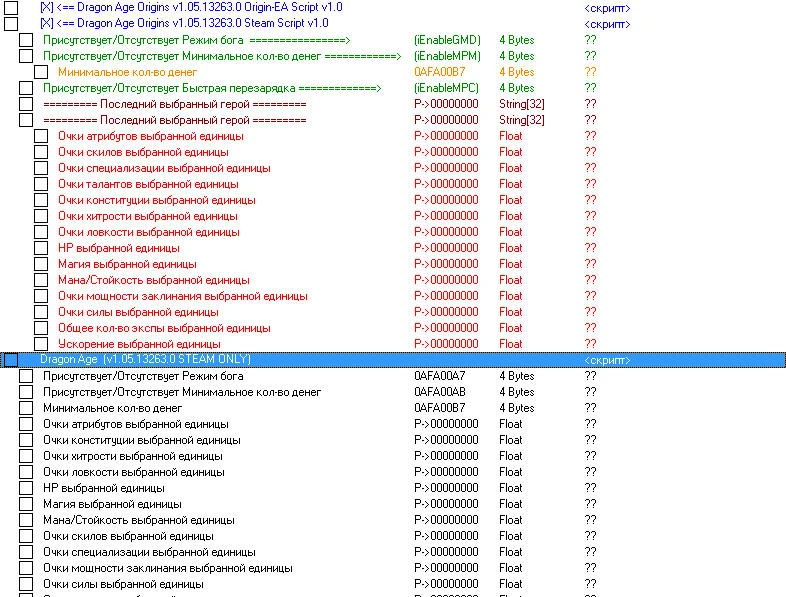Select the red Очки конституции выбранной единицы entry
Viewport: 786px width, 597px height.
(x=157, y=201)
